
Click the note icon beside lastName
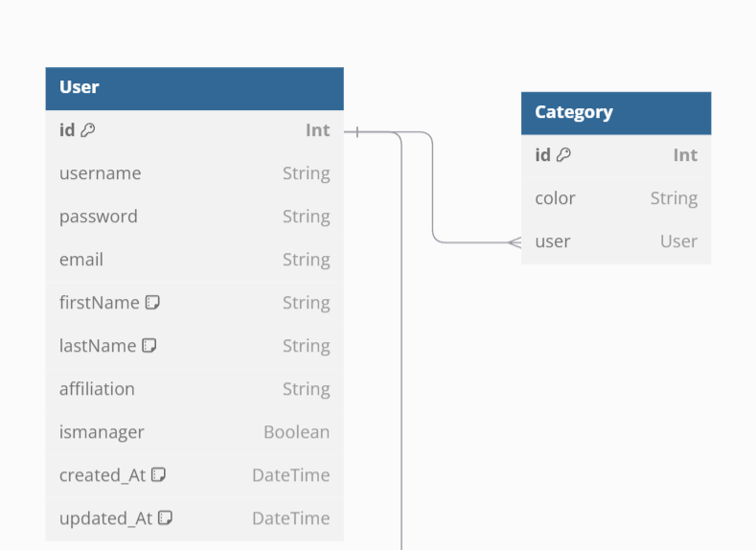click(x=149, y=346)
